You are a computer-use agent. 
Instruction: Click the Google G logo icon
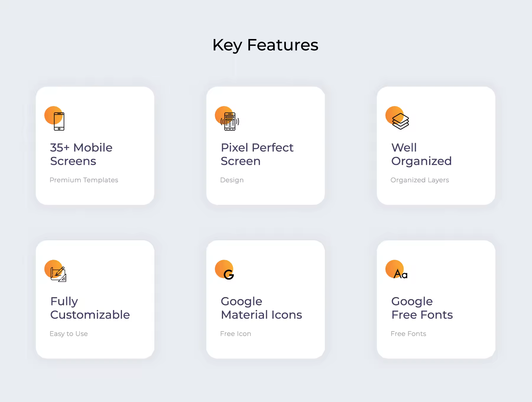(x=229, y=275)
